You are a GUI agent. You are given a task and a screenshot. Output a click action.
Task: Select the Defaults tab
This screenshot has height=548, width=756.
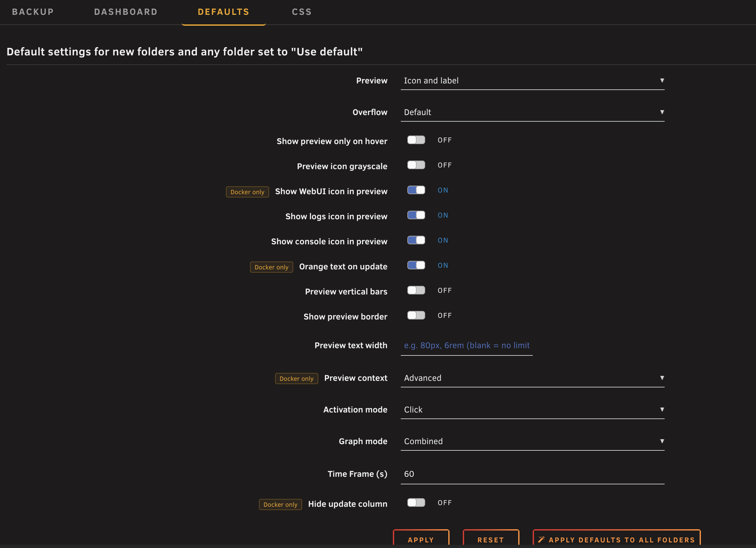click(x=223, y=12)
